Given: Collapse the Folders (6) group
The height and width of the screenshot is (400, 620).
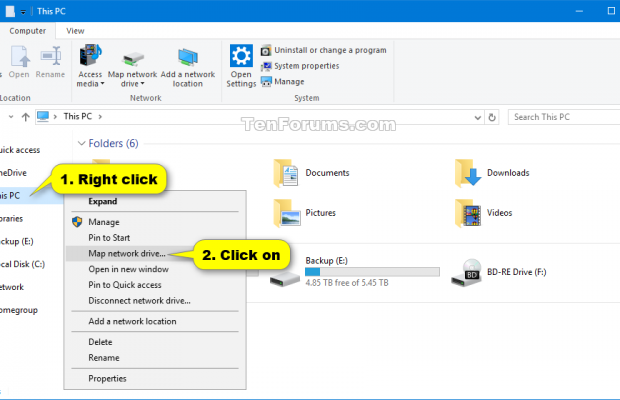Looking at the screenshot, I should point(81,143).
